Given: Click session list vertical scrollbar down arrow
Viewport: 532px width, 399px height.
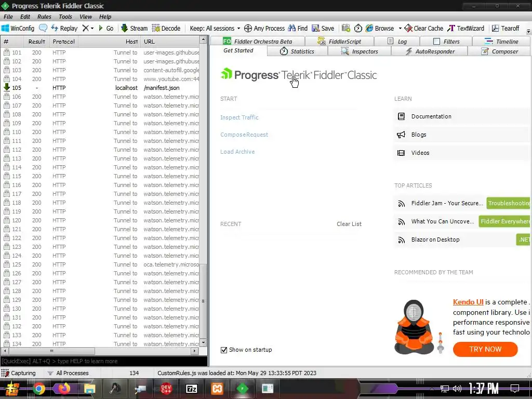Looking at the screenshot, I should coord(203,342).
